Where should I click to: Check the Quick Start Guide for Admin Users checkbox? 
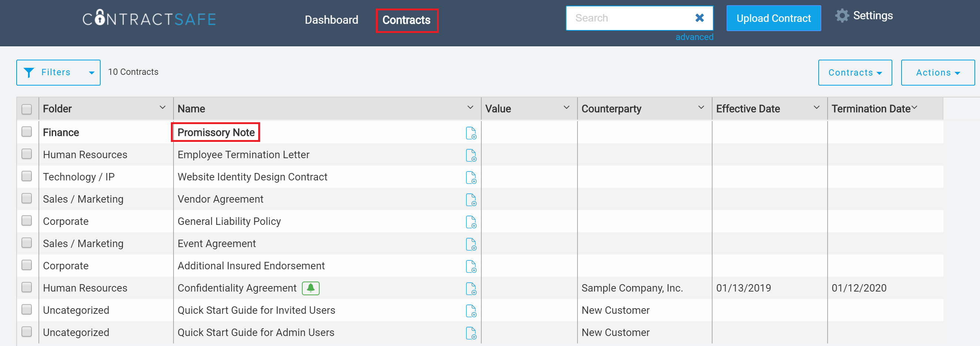(27, 332)
